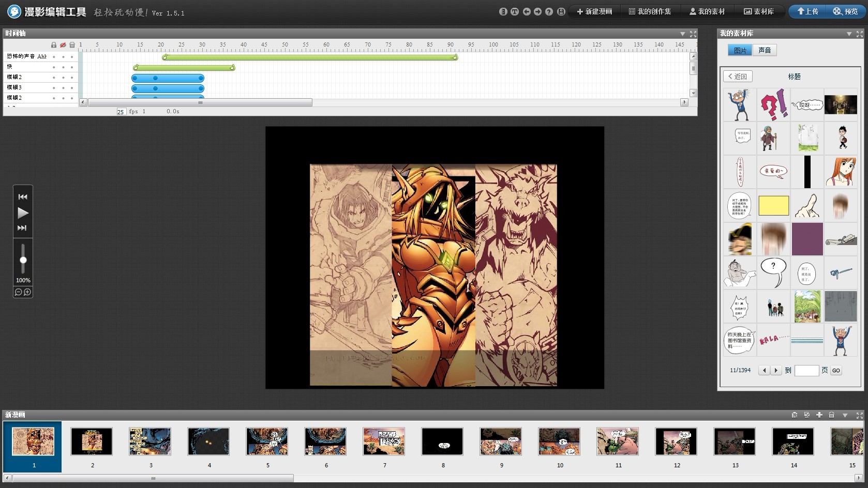Go to previous asset page arrow
Screen dimensions: 868x488
[x=764, y=370]
